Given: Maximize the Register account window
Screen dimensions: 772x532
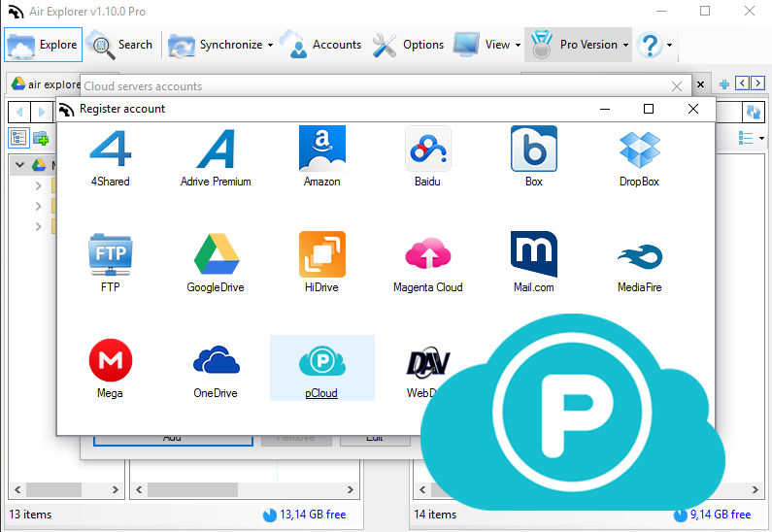Looking at the screenshot, I should click(x=649, y=109).
